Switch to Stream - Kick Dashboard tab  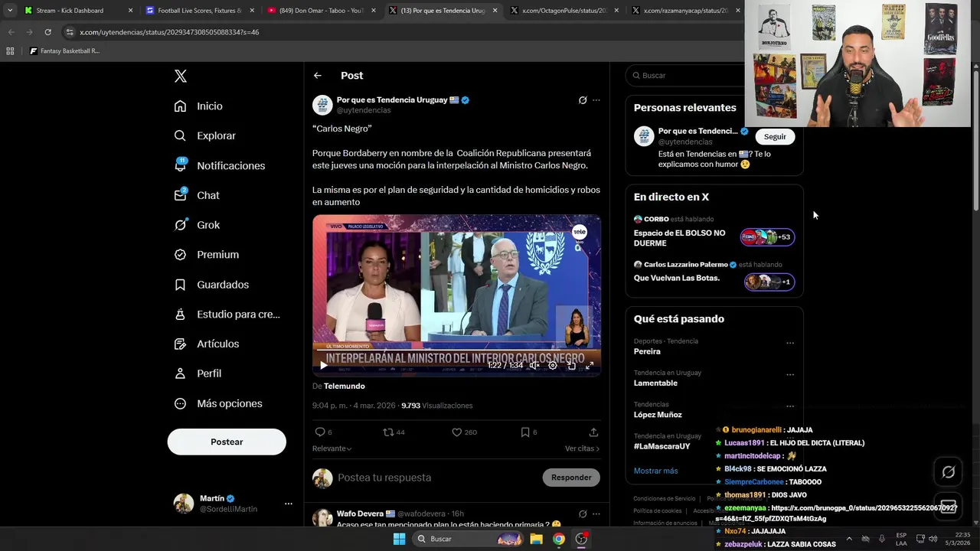(x=79, y=11)
